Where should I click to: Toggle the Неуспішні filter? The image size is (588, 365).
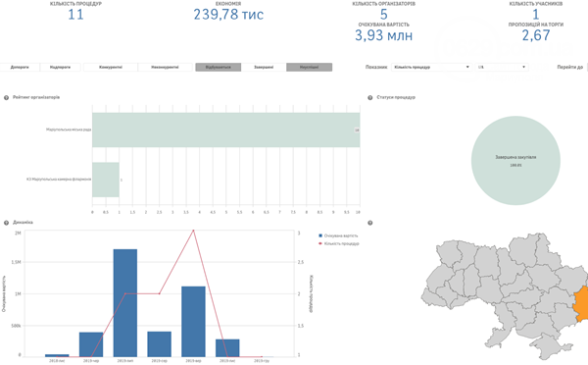tap(309, 68)
